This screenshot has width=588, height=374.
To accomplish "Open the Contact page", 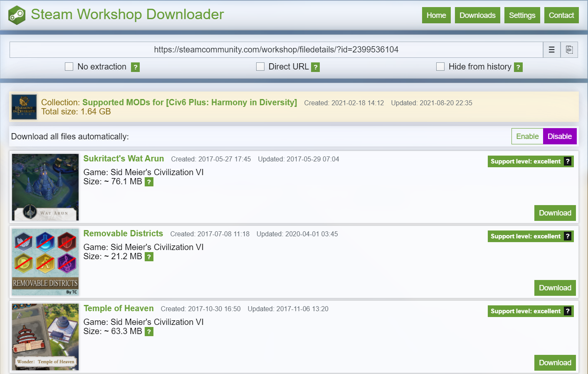I will coord(561,15).
